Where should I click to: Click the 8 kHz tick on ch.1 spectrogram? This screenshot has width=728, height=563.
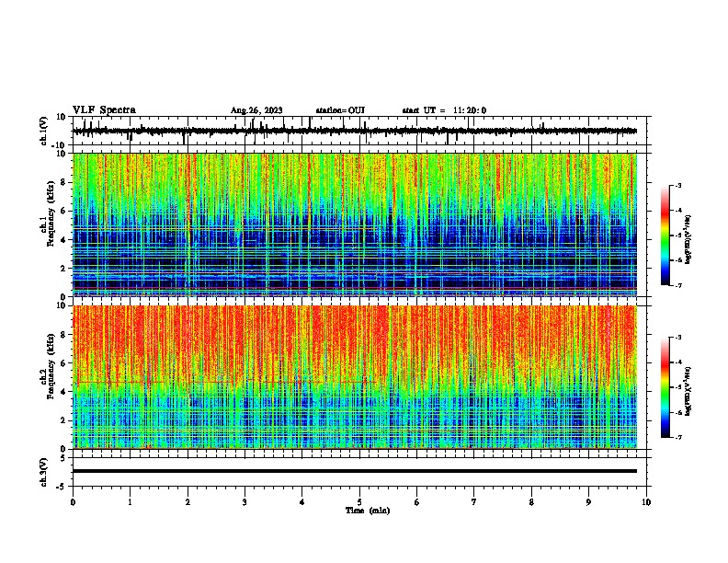tap(64, 182)
